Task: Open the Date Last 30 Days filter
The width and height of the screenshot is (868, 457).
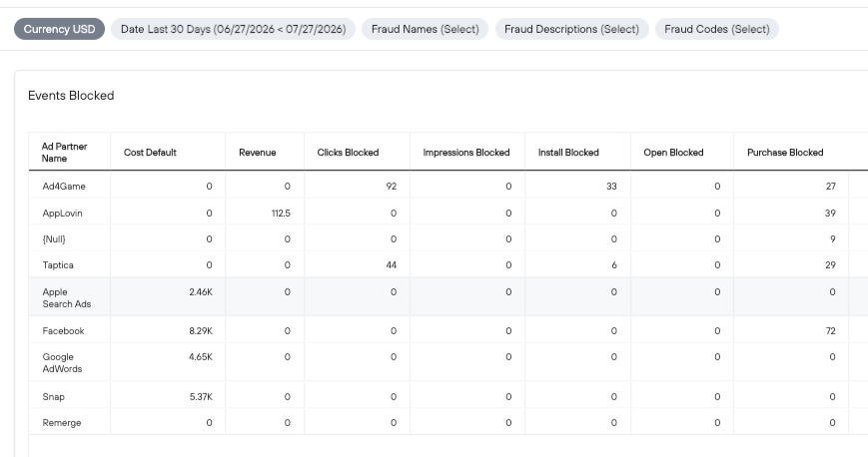Action: [233, 29]
